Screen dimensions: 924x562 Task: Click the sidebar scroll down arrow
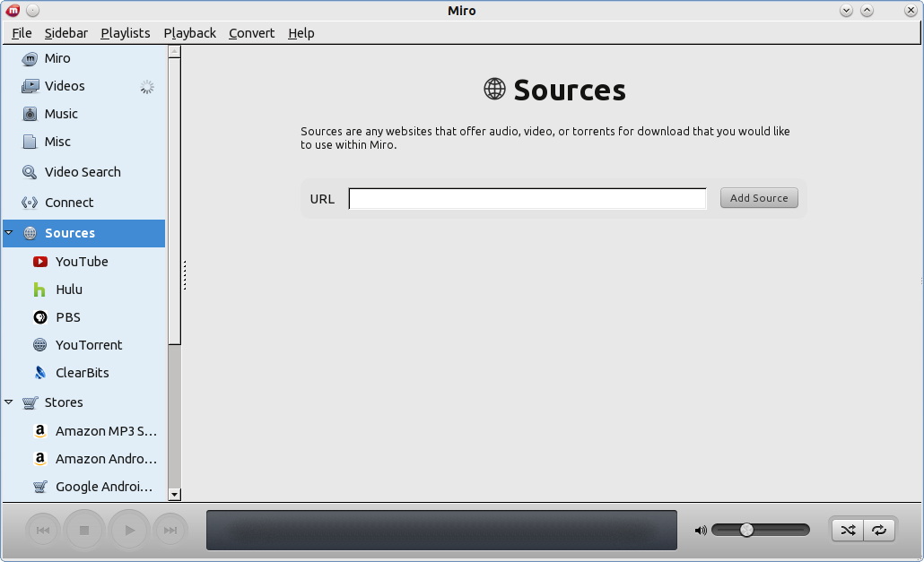174,494
